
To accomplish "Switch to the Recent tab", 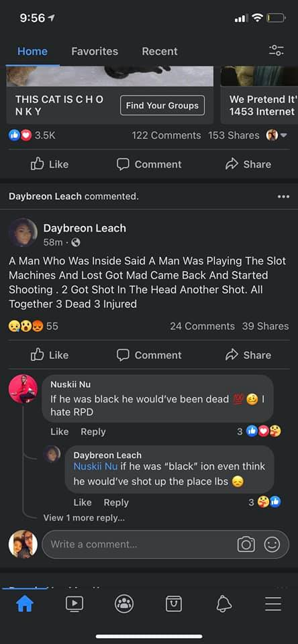I will point(160,52).
